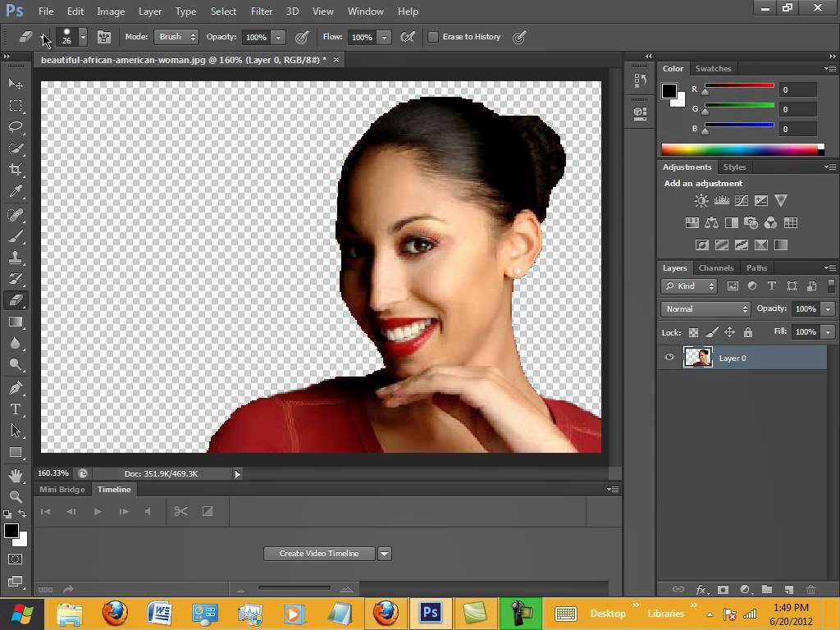Open the layer Opacity dropdown arrow
This screenshot has height=630, width=840.
click(829, 309)
